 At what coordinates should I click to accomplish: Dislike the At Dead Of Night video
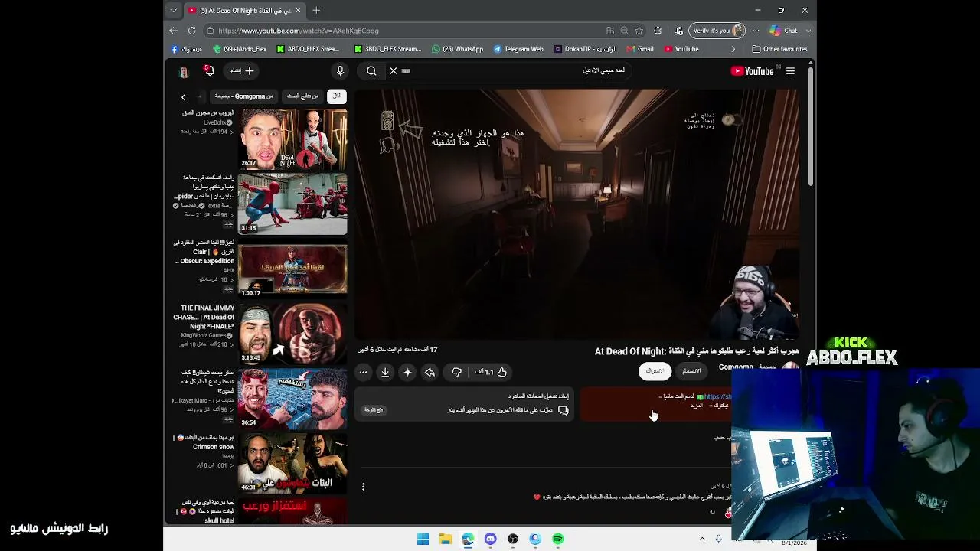(457, 372)
